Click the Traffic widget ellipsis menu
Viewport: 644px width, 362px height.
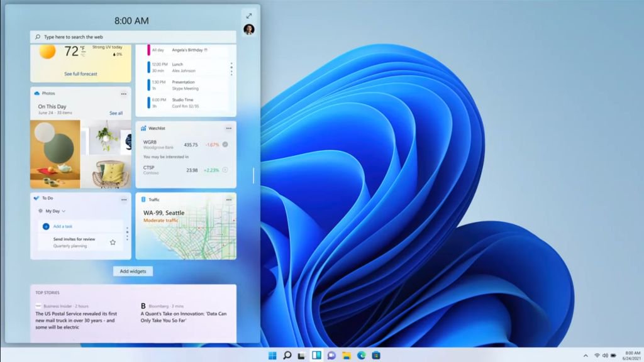[x=229, y=200]
